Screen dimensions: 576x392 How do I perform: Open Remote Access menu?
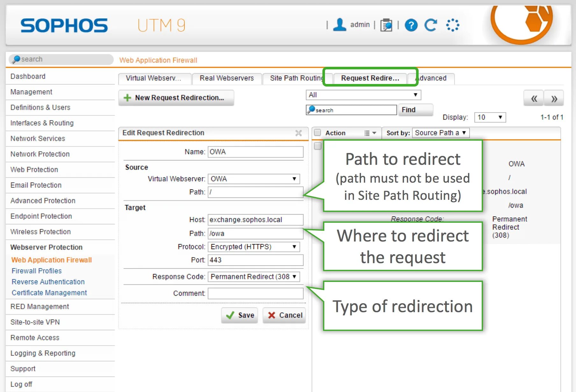pyautogui.click(x=60, y=338)
